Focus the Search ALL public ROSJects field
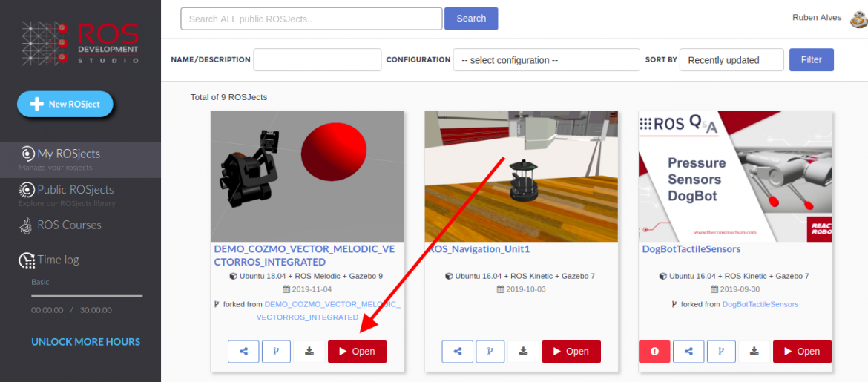The image size is (868, 382). (x=312, y=19)
